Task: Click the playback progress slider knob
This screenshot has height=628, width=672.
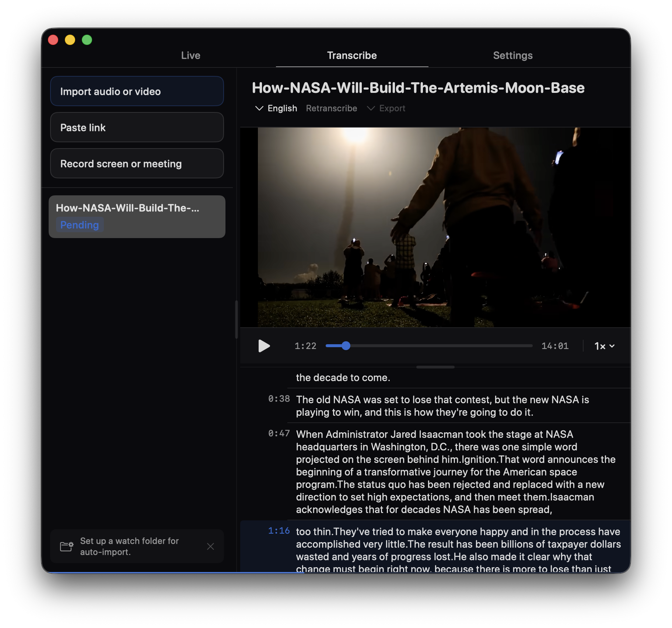Action: [346, 346]
